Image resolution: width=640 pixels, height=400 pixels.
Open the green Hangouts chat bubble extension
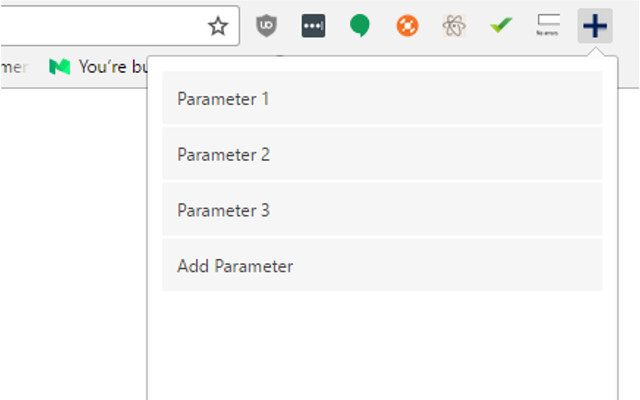coord(360,26)
